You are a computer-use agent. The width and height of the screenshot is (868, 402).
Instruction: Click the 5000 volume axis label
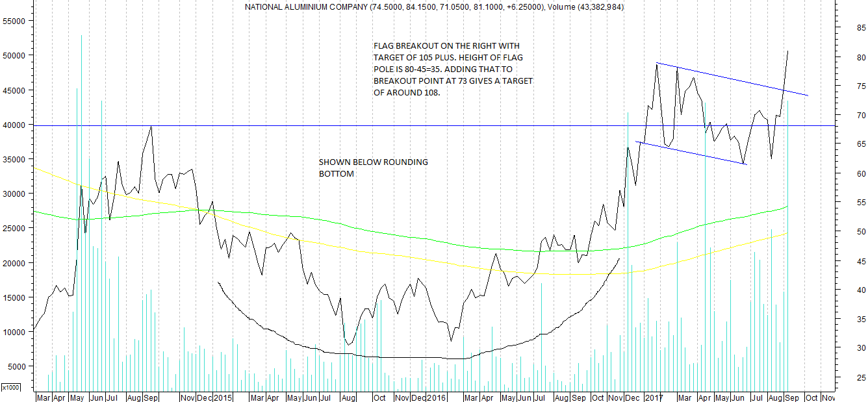coord(17,366)
